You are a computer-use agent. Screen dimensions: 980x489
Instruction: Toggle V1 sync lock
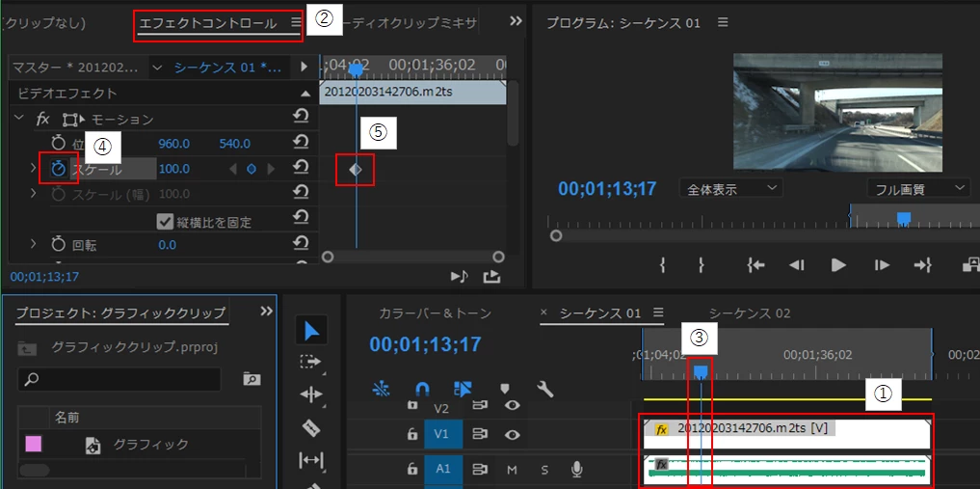pos(479,434)
